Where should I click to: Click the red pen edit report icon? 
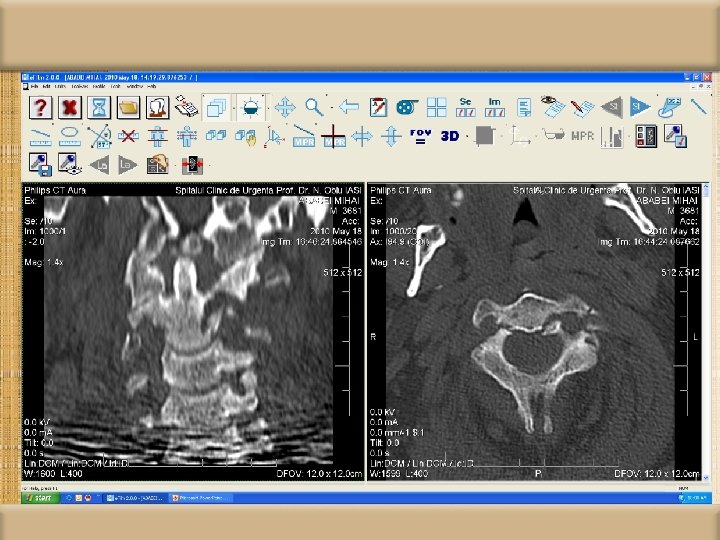tap(582, 107)
